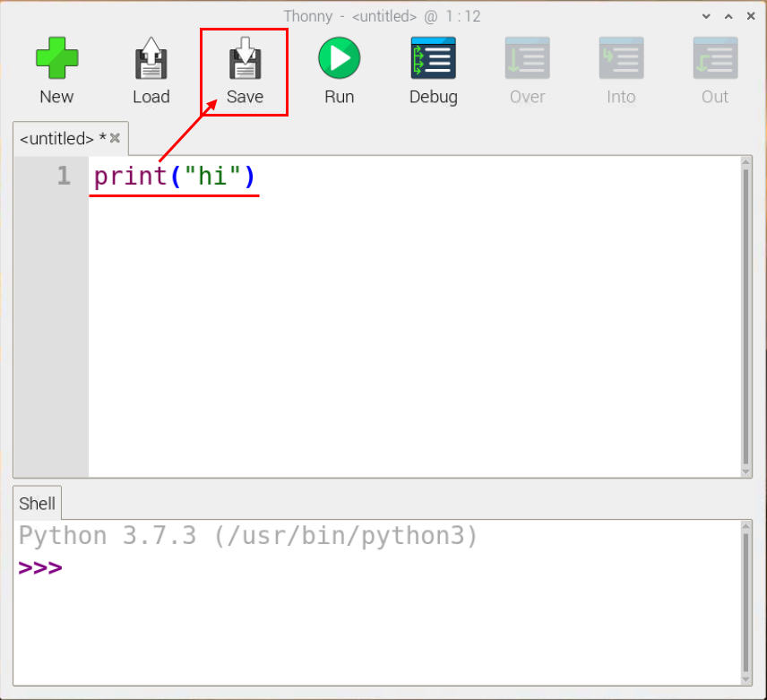Click the Step Out icon
Screen dimensions: 767x700
coord(715,71)
